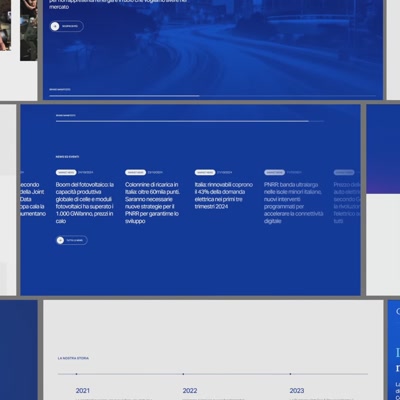This screenshot has width=400, height=400.
Task: Select the 2022 dot on the history timeline
Action: click(183, 374)
